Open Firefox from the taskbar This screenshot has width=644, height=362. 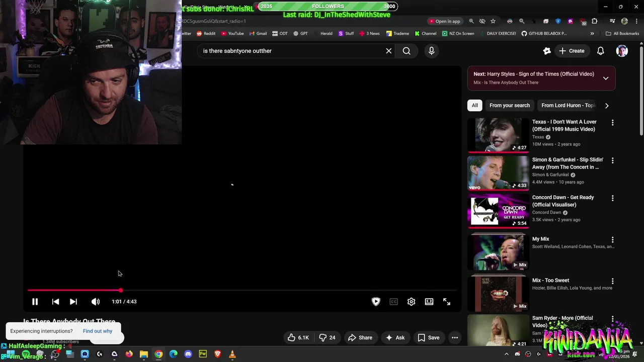pos(129,354)
